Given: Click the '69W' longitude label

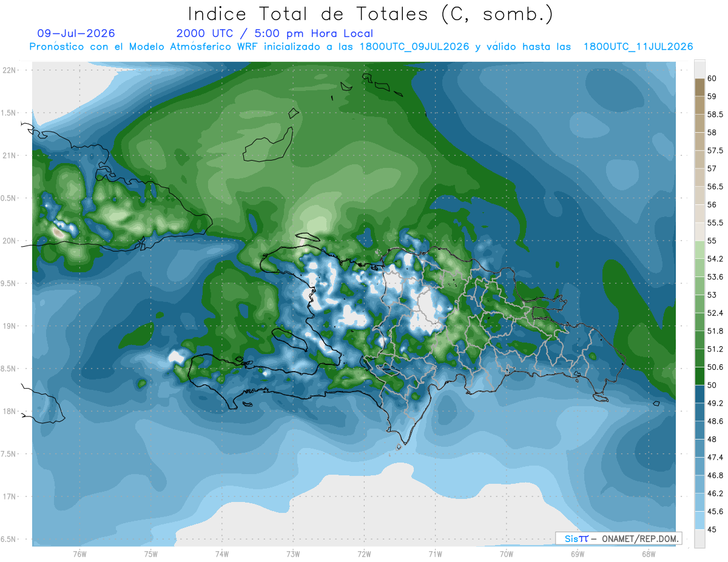Looking at the screenshot, I should pyautogui.click(x=578, y=554).
